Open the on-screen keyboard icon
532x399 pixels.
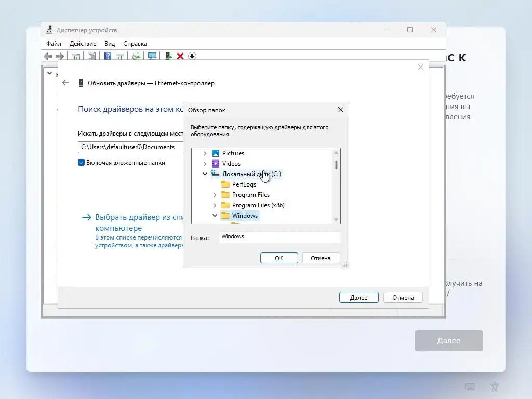pyautogui.click(x=470, y=387)
